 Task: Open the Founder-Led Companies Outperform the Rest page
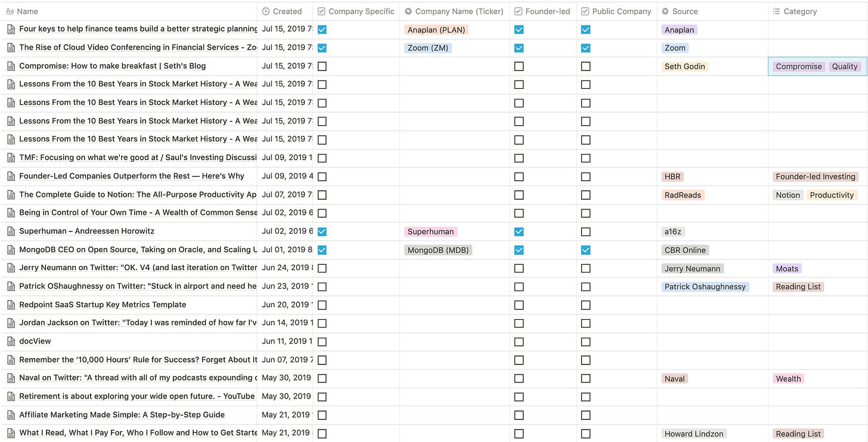point(132,176)
